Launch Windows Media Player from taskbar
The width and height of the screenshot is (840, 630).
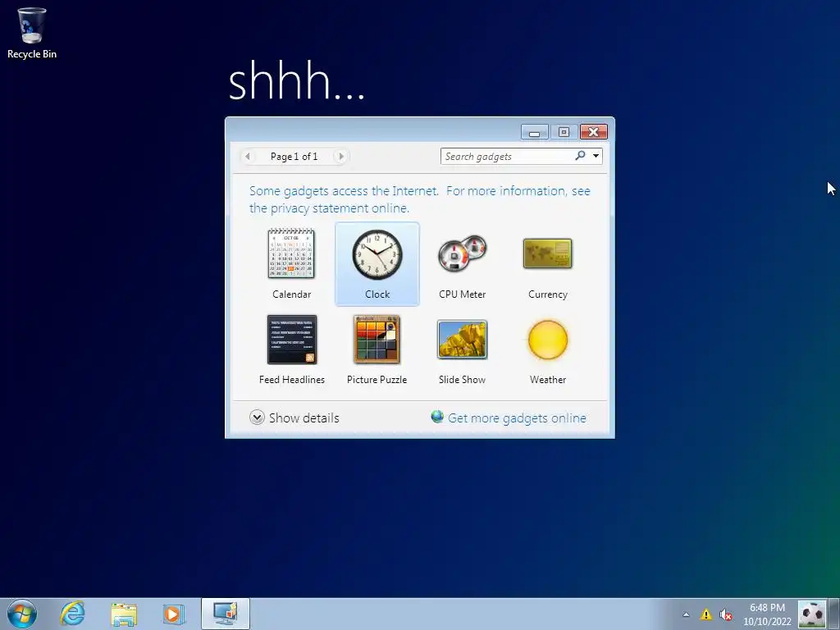[x=173, y=614]
